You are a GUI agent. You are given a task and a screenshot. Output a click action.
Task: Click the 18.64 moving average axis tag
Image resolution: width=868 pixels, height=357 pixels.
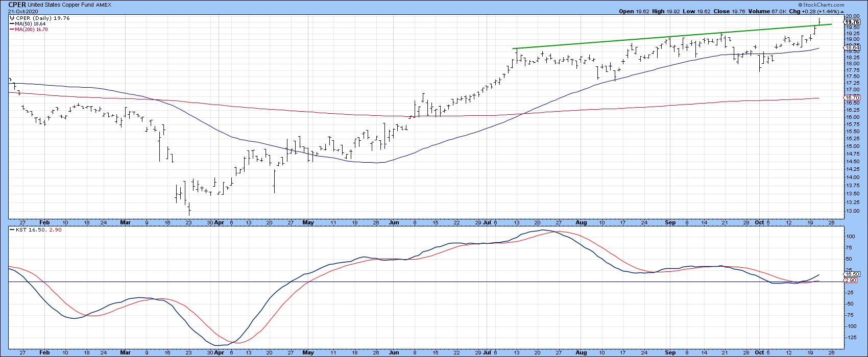coord(852,48)
